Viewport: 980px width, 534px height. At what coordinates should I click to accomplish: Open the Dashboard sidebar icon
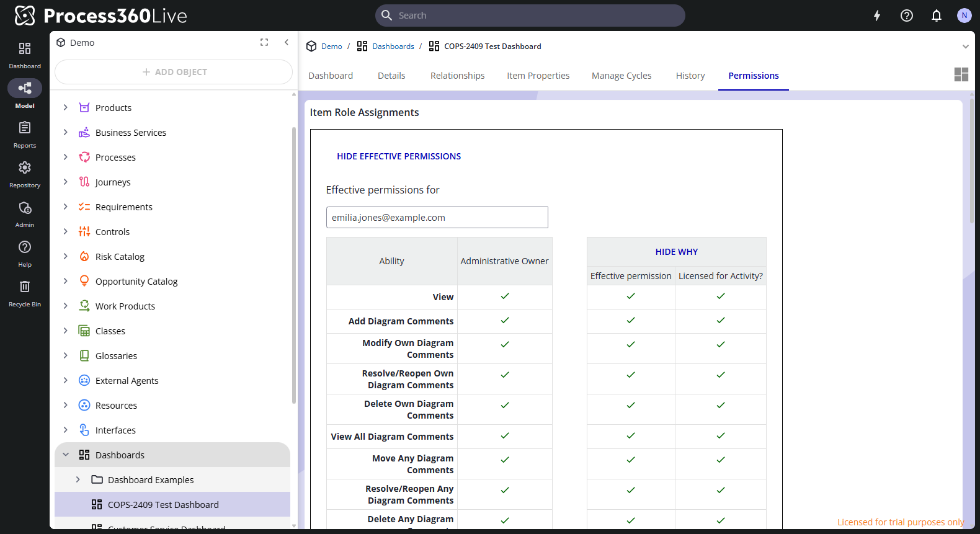(25, 55)
